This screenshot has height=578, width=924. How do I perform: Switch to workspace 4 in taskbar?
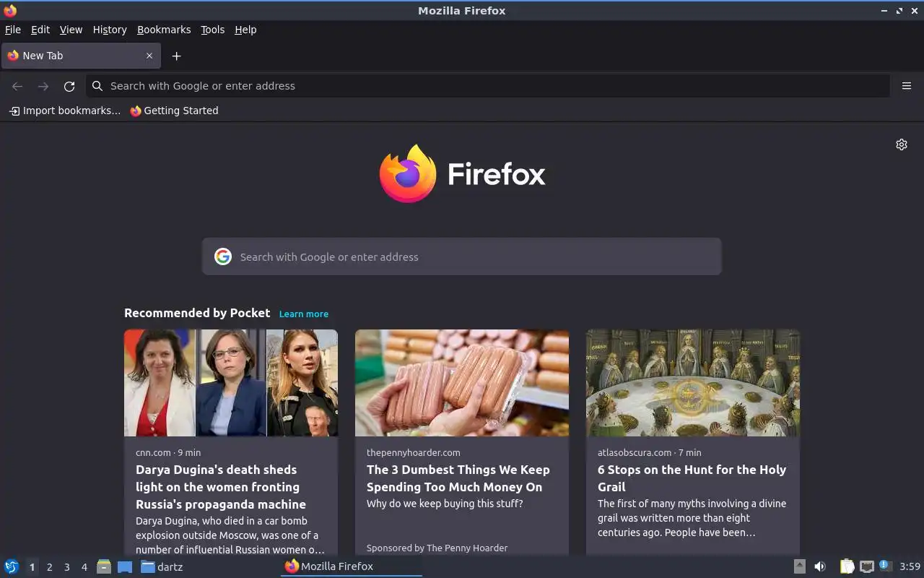point(84,567)
